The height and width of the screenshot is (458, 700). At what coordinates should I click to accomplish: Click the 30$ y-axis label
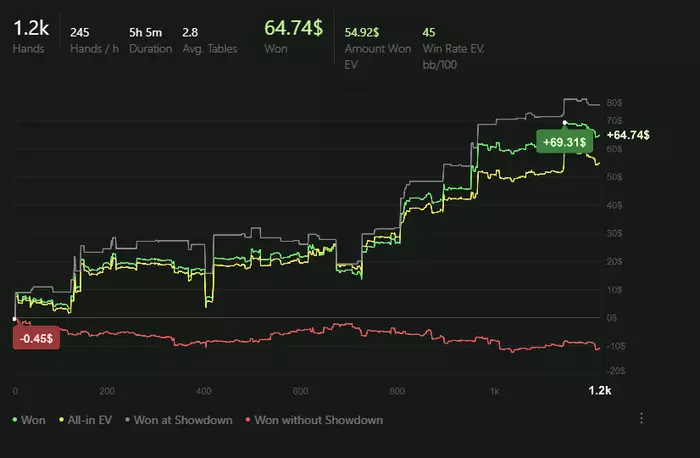pyautogui.click(x=614, y=233)
